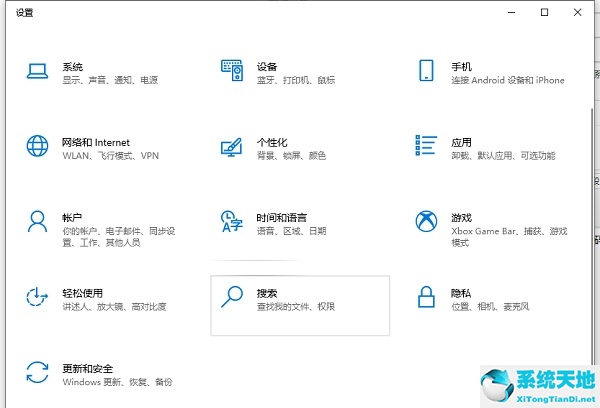Viewport: 600px width, 408px height.
Task: Click the 轻松使用 title
Action: point(83,293)
